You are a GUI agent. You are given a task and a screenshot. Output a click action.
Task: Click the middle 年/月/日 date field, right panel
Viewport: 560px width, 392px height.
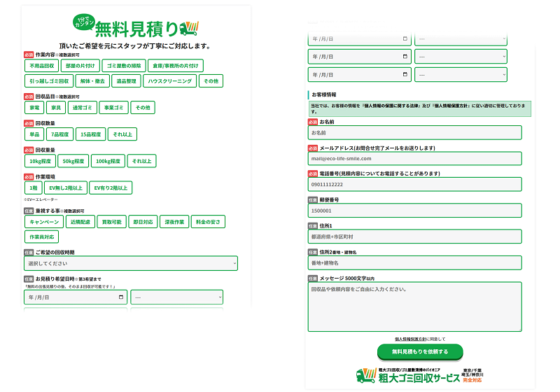pos(359,57)
